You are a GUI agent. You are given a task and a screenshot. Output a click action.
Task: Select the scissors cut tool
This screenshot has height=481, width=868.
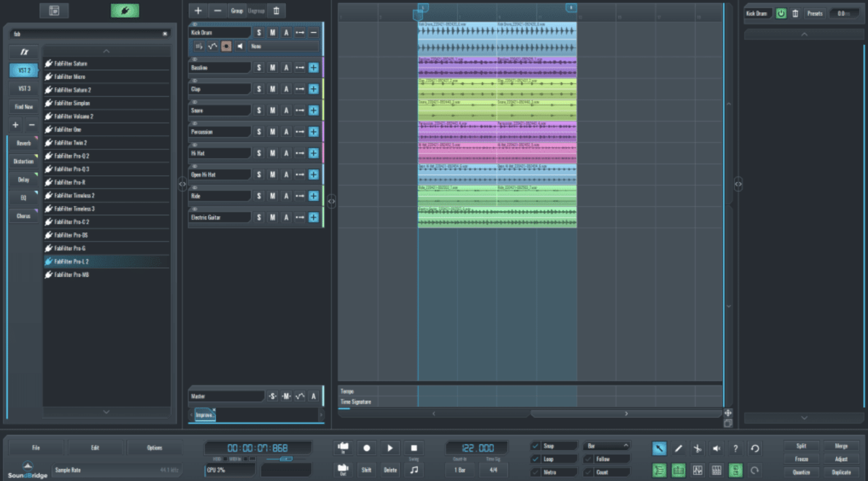(x=697, y=449)
